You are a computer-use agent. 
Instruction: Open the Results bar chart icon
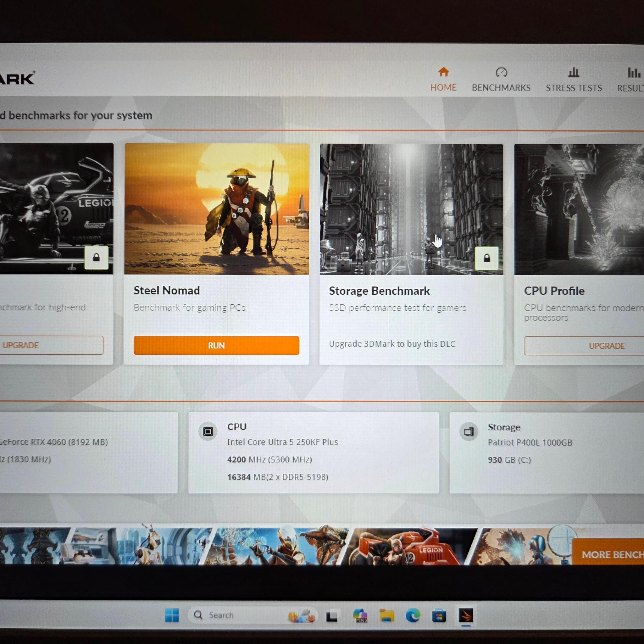click(x=634, y=73)
